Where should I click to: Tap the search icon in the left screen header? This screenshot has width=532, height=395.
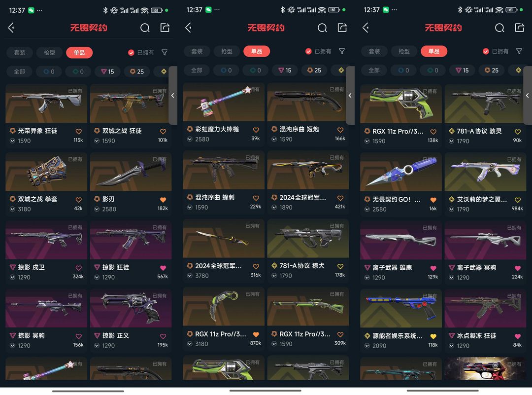[x=145, y=28]
